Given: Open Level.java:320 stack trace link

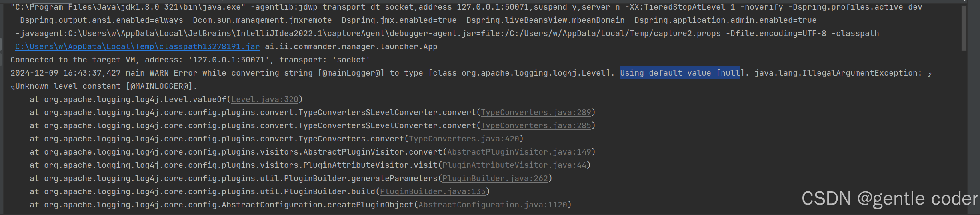Looking at the screenshot, I should point(265,99).
